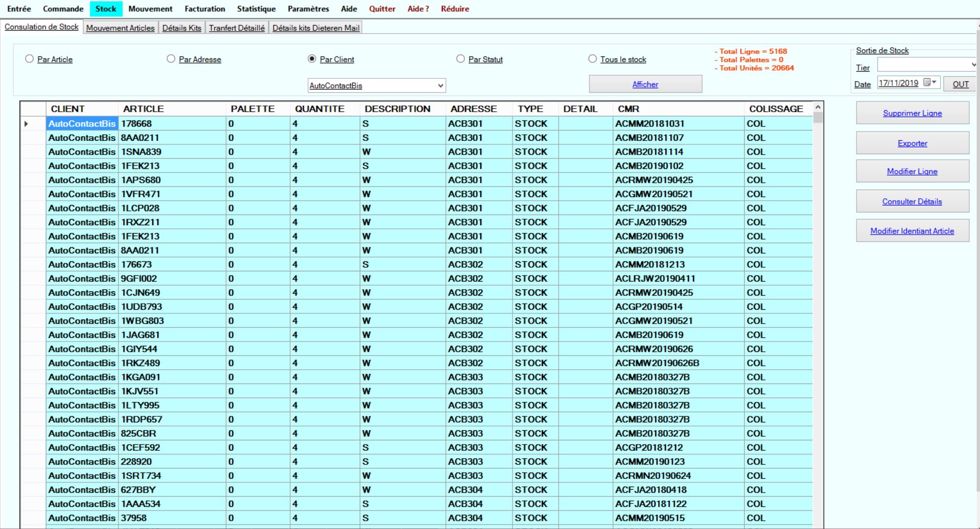980x529 pixels.
Task: Click the Consulter Détails button
Action: (x=912, y=201)
